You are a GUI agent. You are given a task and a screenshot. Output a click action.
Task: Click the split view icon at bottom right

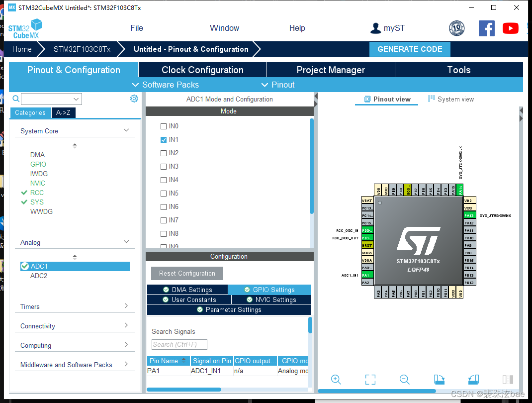508,379
